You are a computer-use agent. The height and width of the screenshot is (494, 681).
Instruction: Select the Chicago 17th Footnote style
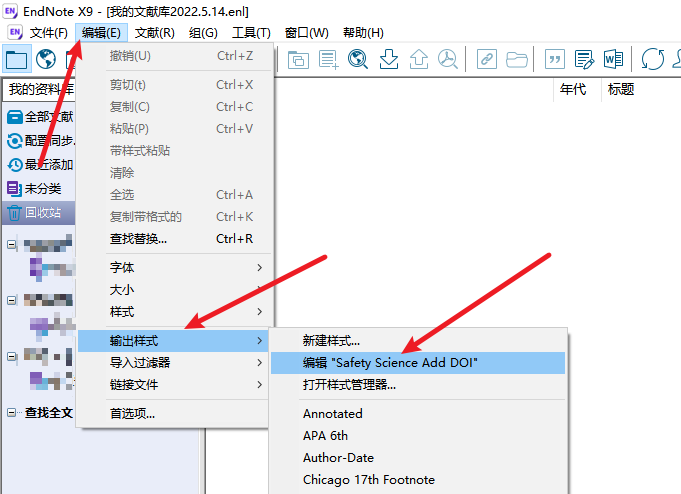[418, 480]
